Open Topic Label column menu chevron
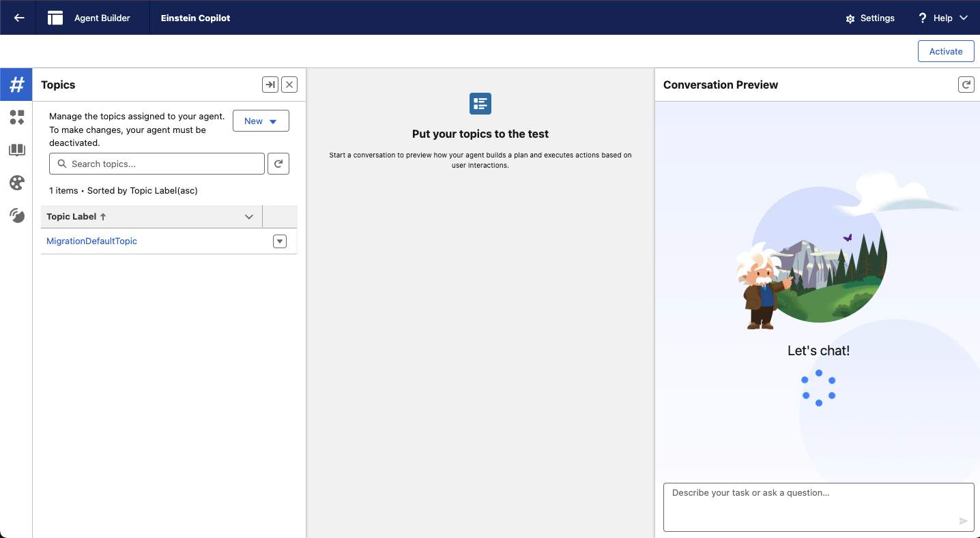The image size is (980, 538). tap(249, 217)
